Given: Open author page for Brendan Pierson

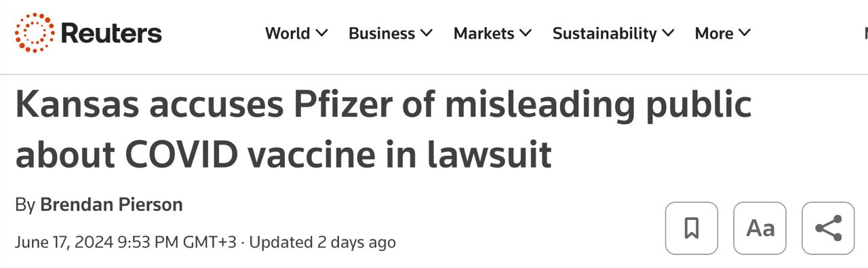Looking at the screenshot, I should 111,204.
